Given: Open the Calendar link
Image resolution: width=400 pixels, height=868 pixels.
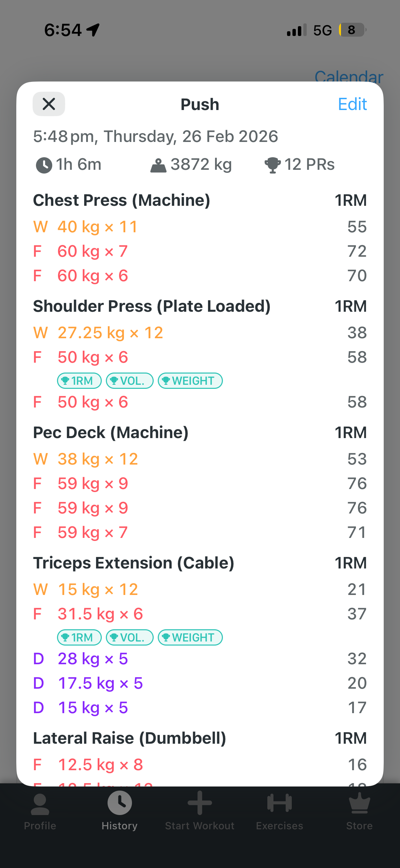Looking at the screenshot, I should (x=349, y=77).
